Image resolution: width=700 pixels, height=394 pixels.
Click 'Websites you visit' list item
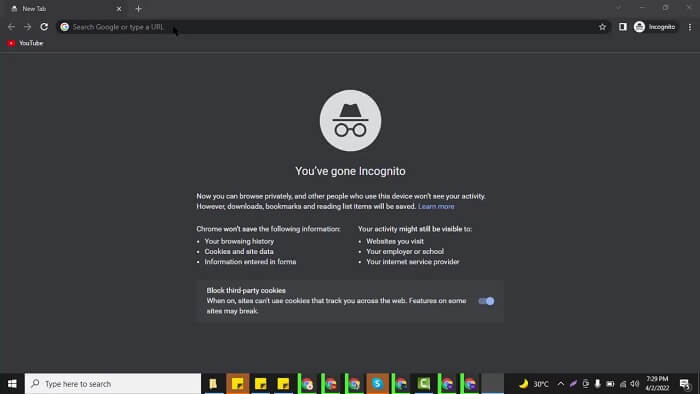(x=395, y=241)
